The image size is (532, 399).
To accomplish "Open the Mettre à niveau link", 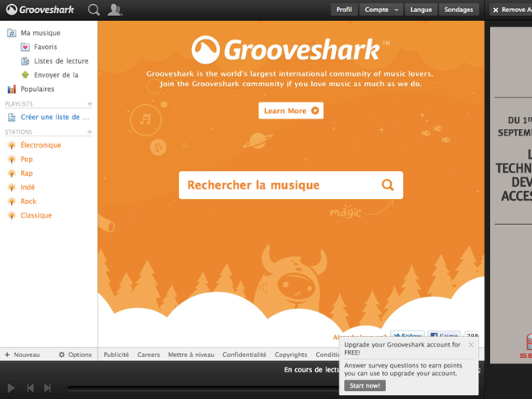I will coord(191,355).
